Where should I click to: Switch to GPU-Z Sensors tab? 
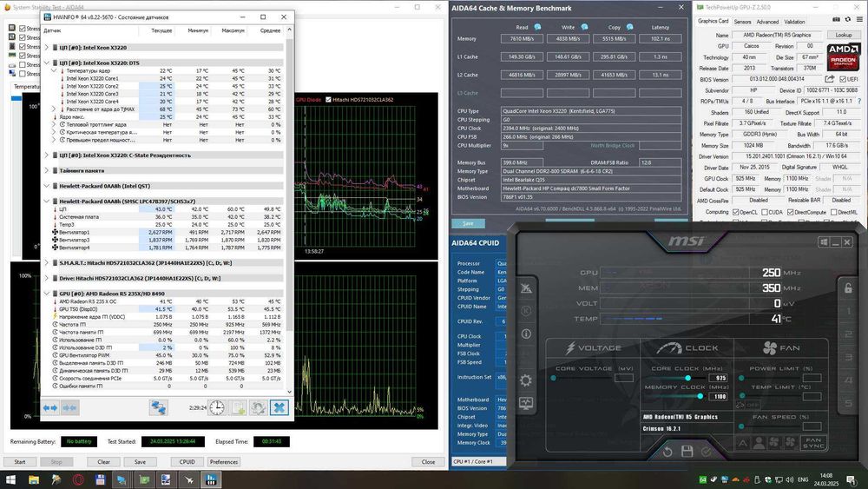coord(742,22)
